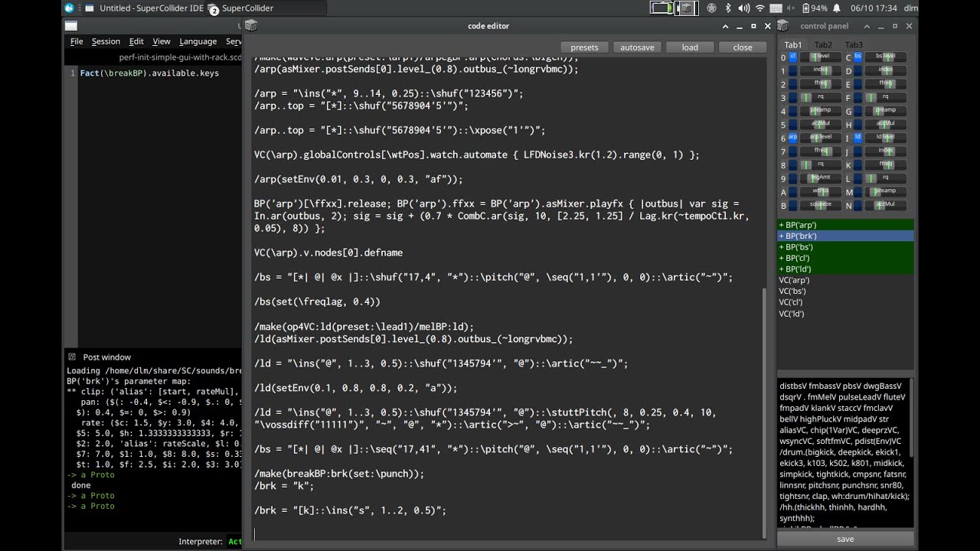Switch to first workspace pager thumbnail

(x=661, y=8)
